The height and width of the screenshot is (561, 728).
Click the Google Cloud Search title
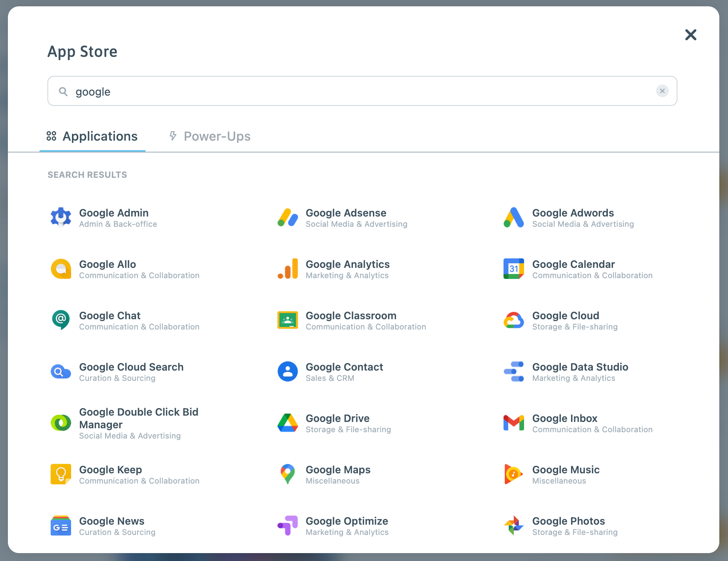point(131,367)
